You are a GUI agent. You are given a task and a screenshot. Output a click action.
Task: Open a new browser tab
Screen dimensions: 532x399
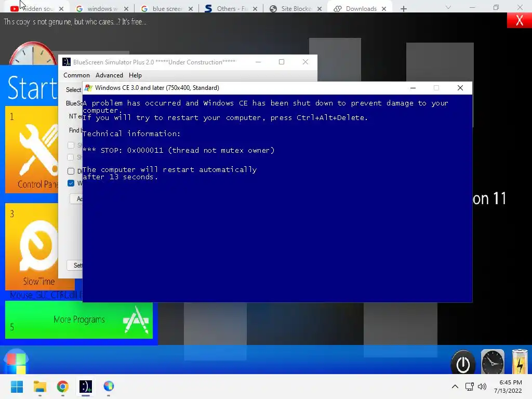coord(403,9)
